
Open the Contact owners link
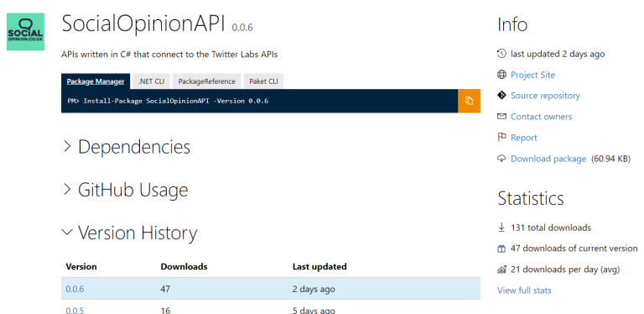pos(542,117)
